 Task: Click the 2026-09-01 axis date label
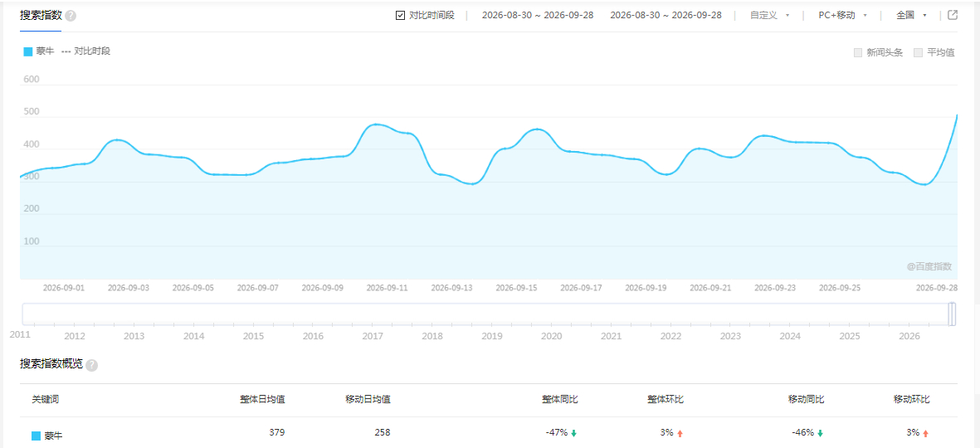(x=64, y=288)
